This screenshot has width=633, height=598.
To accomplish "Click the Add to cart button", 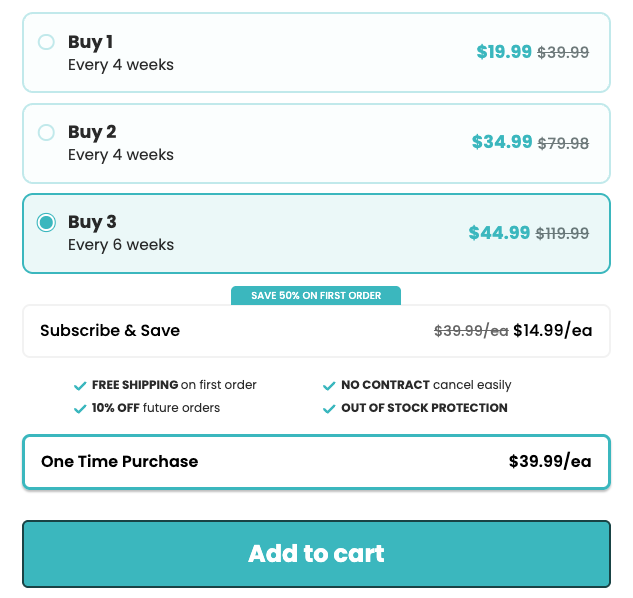I will pyautogui.click(x=316, y=554).
